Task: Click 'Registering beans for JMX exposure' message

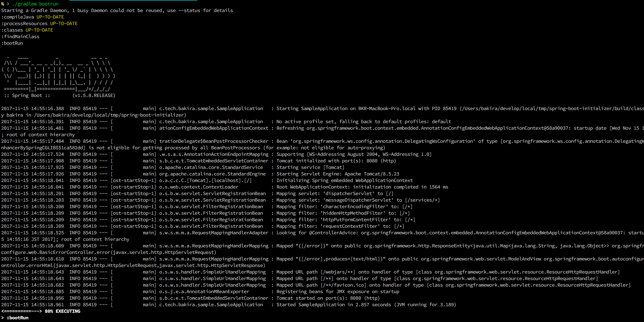Action: click(338, 291)
